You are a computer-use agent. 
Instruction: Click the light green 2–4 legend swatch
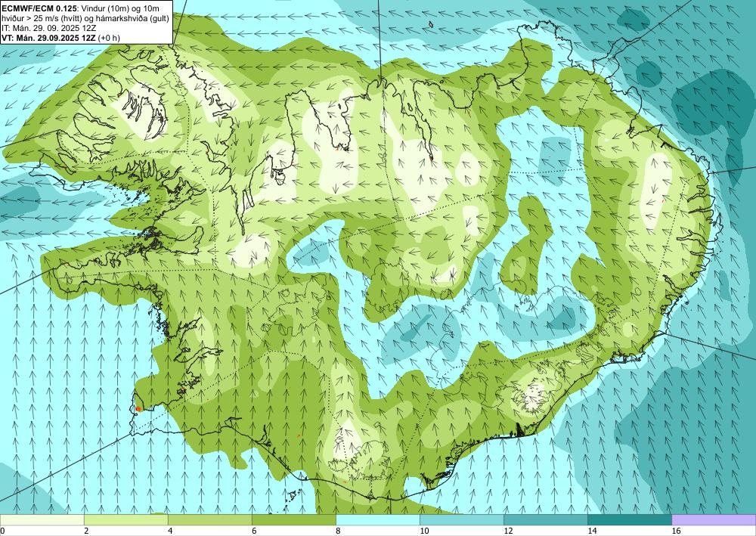(x=125, y=519)
